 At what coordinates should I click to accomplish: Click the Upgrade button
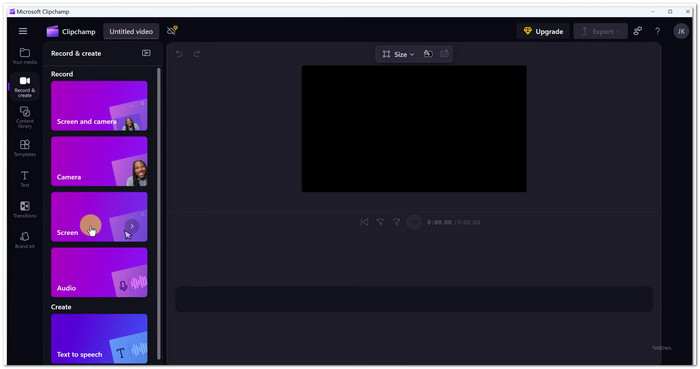pos(543,31)
